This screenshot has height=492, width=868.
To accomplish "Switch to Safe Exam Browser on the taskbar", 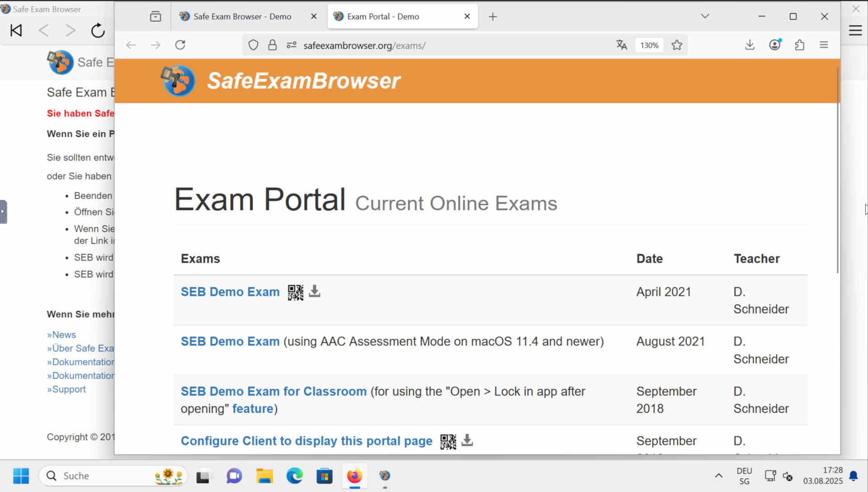I will click(385, 476).
